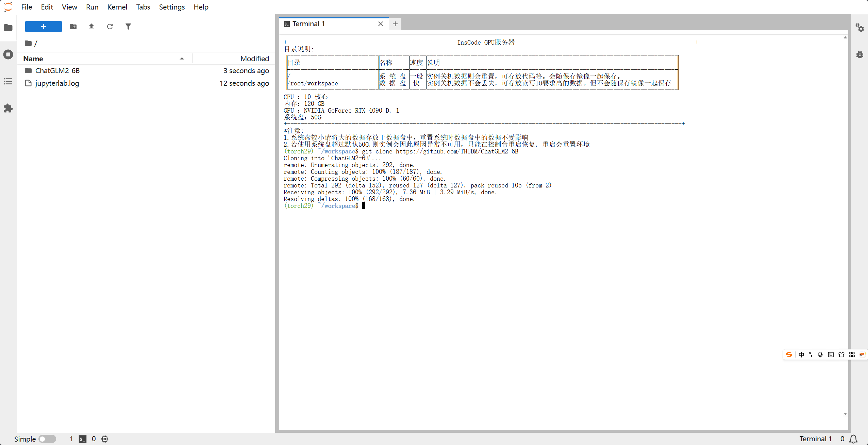The width and height of the screenshot is (868, 445).
Task: Click the terminal command prompt cursor
Action: pyautogui.click(x=364, y=205)
